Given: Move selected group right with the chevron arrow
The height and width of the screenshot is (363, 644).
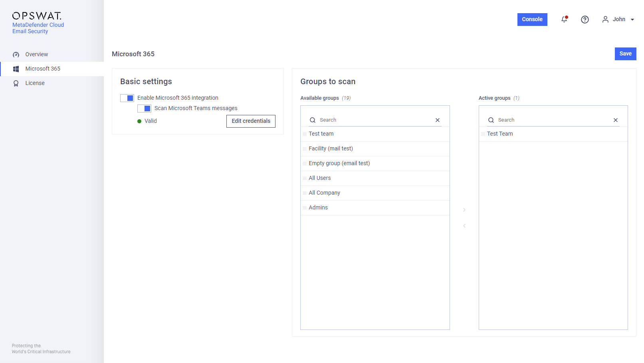Looking at the screenshot, I should click(464, 210).
